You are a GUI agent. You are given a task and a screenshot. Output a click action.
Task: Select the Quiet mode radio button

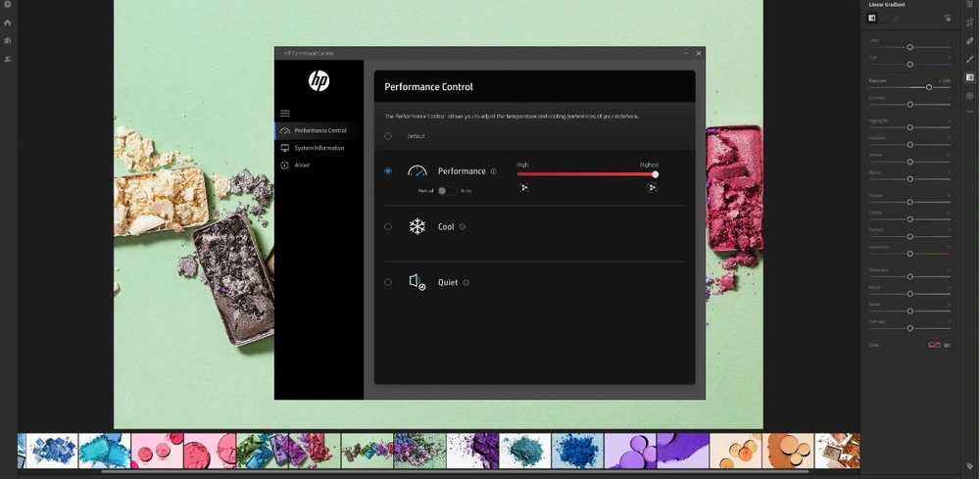point(388,282)
